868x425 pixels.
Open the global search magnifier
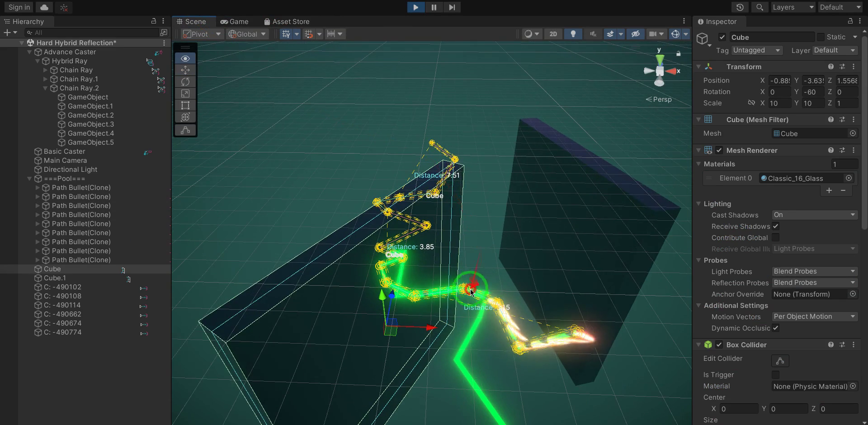pos(759,7)
